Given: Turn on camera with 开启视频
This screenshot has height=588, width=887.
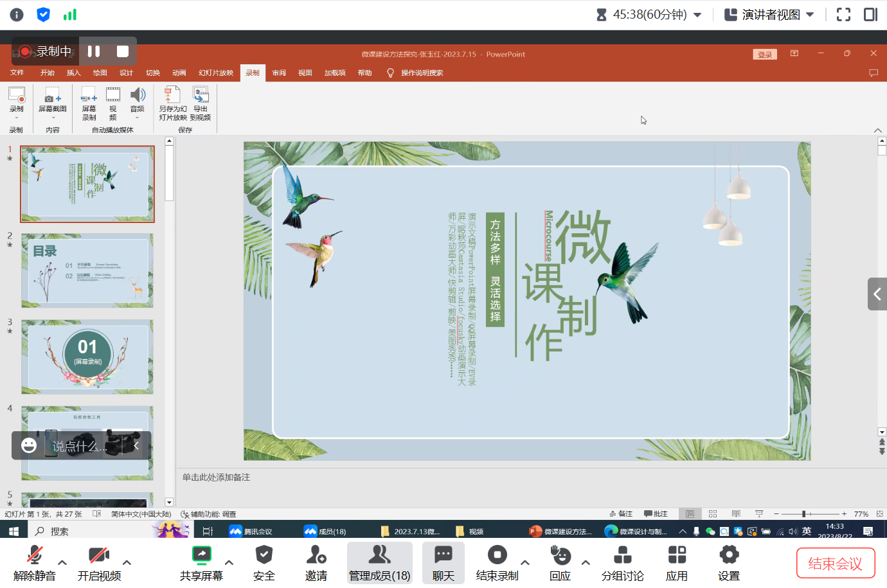Looking at the screenshot, I should coord(99,563).
